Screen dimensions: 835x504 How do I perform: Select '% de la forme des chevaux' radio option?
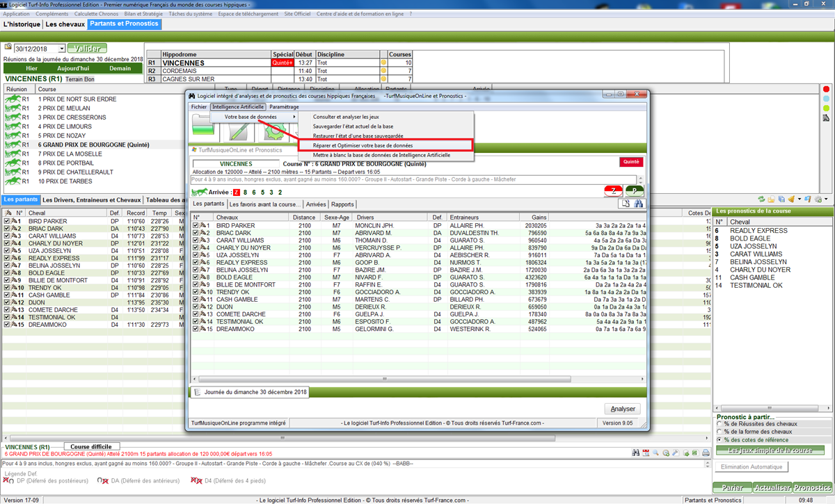719,432
